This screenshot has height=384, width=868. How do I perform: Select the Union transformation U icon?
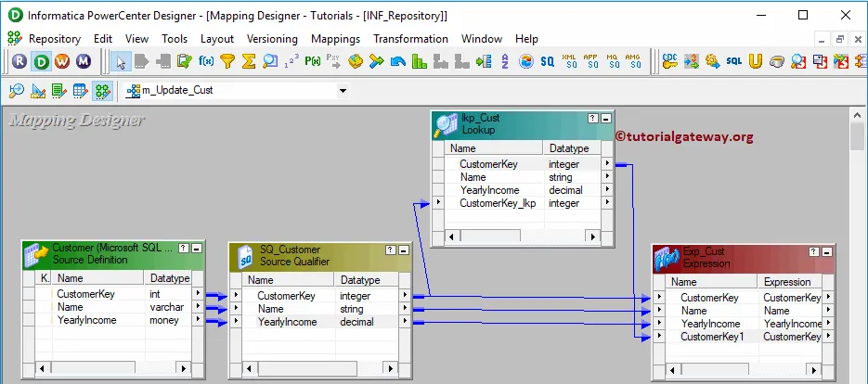tap(756, 62)
